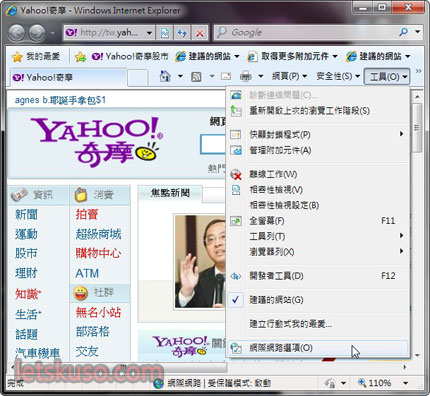The image size is (430, 396).
Task: Expand the command bar overflow chevron
Action: coord(418,71)
